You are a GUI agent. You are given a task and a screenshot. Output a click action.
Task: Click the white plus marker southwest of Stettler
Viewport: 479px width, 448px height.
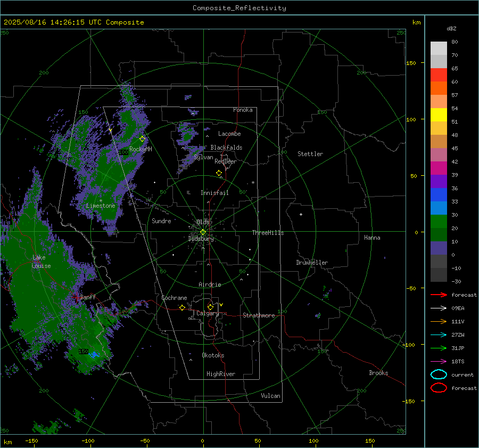pyautogui.click(x=301, y=214)
